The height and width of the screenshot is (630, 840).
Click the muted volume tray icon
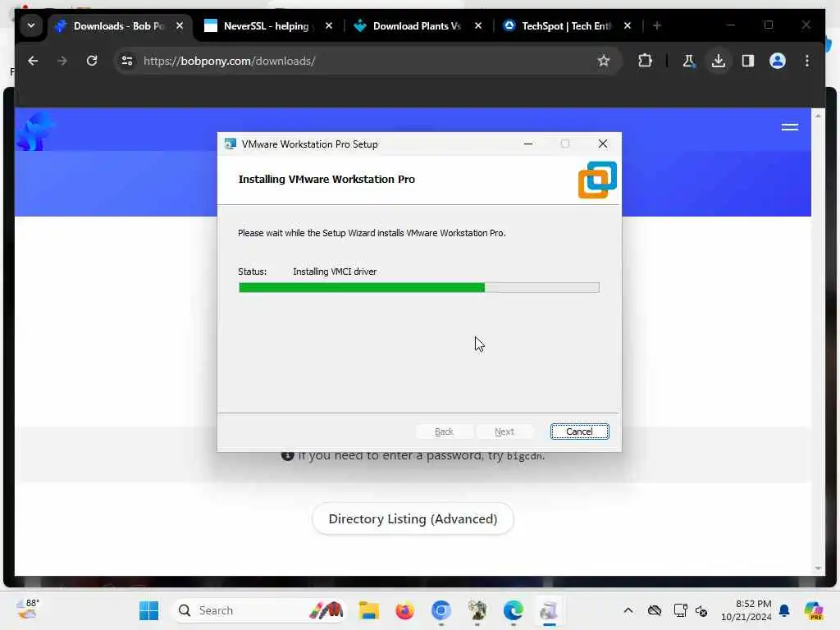coord(701,610)
